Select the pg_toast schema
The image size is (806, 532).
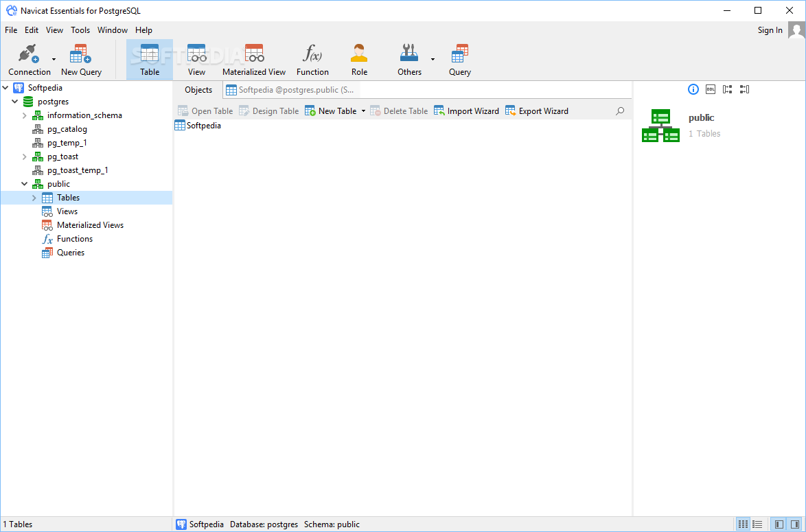62,157
